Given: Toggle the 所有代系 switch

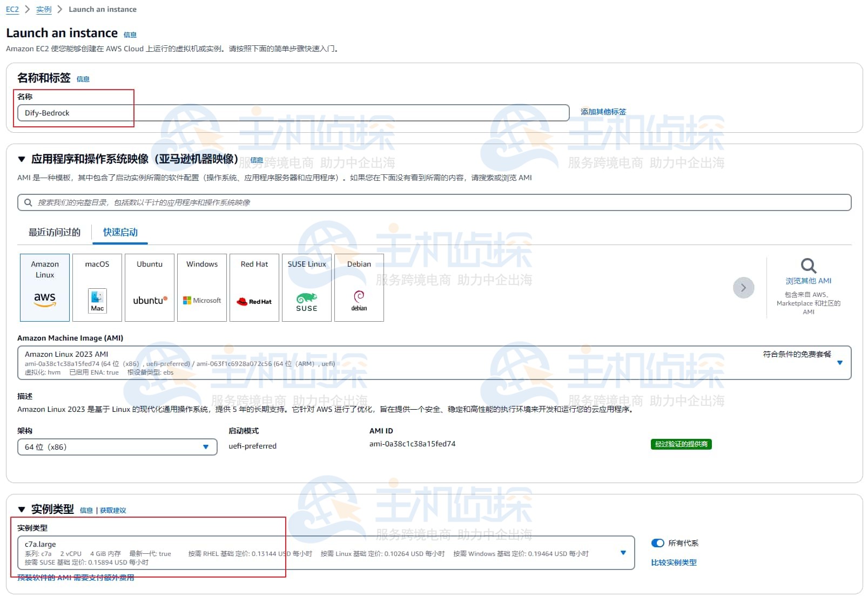Looking at the screenshot, I should [x=657, y=543].
